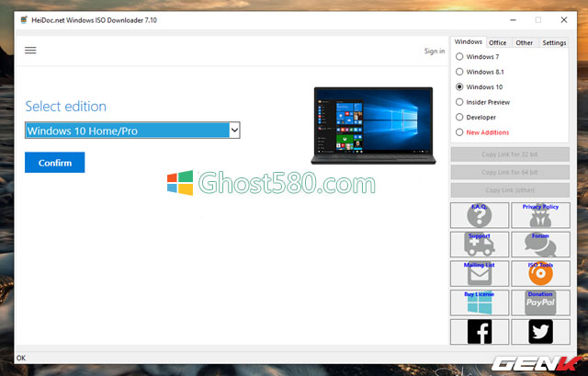Open the Support ambulance icon

[480, 245]
